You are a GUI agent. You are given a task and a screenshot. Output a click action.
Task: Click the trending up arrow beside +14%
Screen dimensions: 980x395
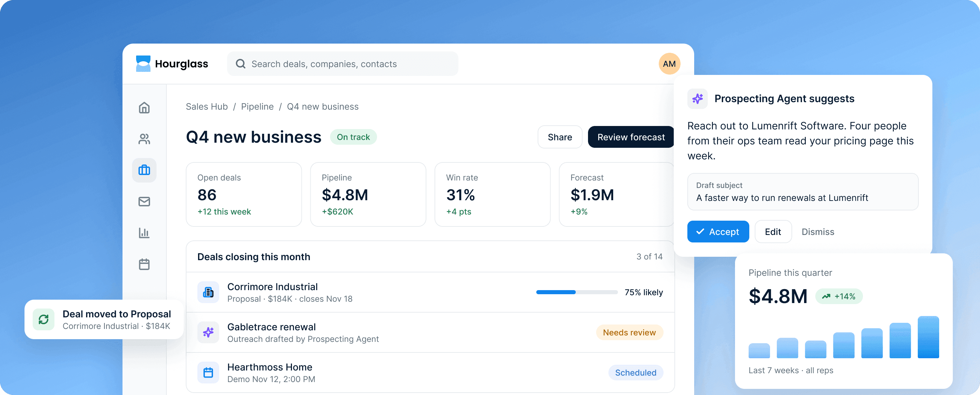click(x=826, y=297)
